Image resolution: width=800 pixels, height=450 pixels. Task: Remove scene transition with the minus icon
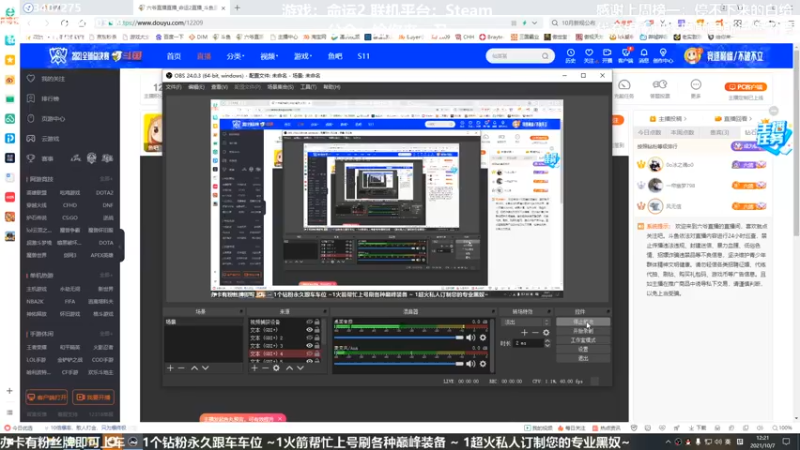pyautogui.click(x=535, y=333)
